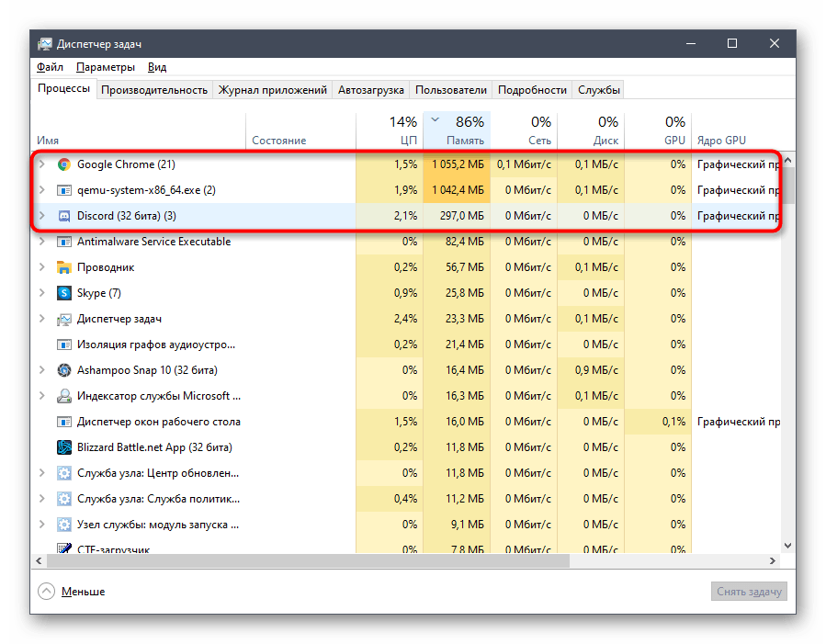Open the Файл menu
Image resolution: width=826 pixels, height=644 pixels.
tap(50, 67)
